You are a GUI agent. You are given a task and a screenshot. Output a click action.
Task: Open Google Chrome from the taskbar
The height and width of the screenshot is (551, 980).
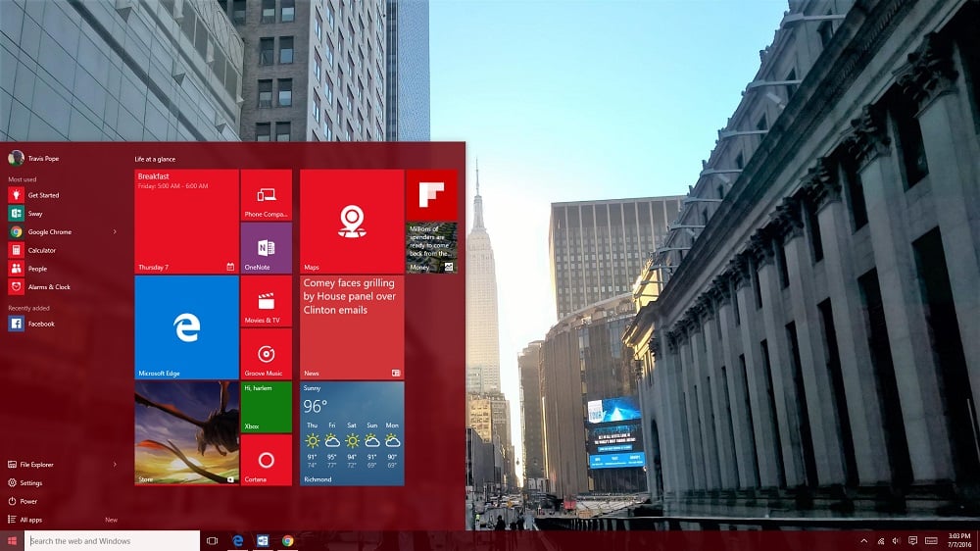[287, 541]
